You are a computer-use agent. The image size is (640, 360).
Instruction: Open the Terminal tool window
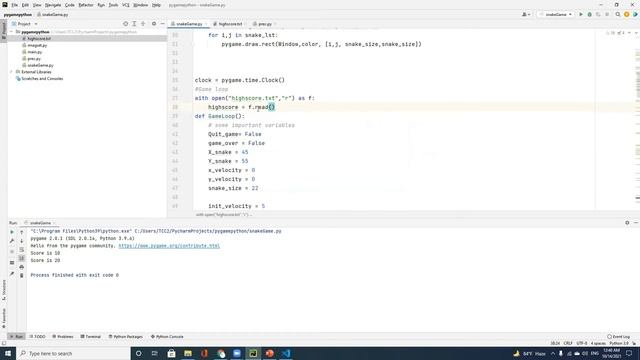[x=91, y=337]
